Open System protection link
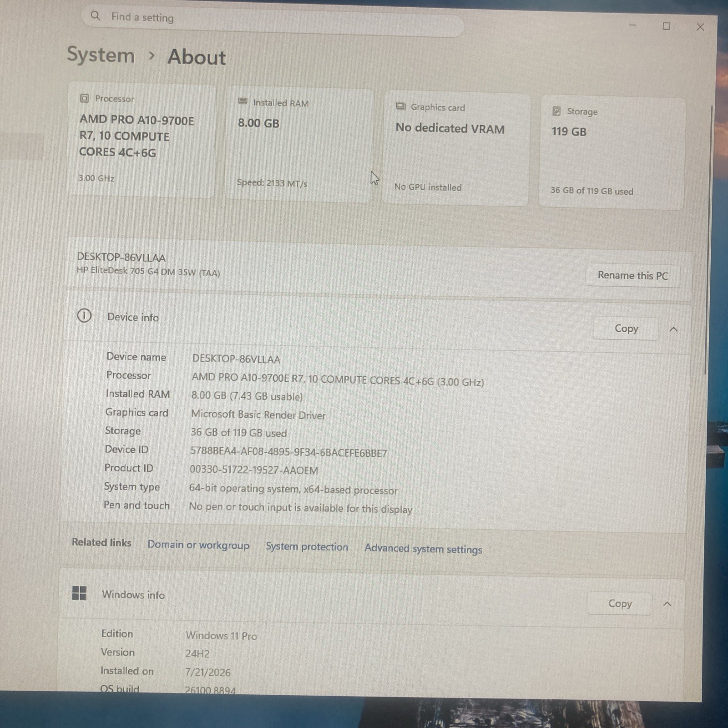728x728 pixels. (x=307, y=546)
